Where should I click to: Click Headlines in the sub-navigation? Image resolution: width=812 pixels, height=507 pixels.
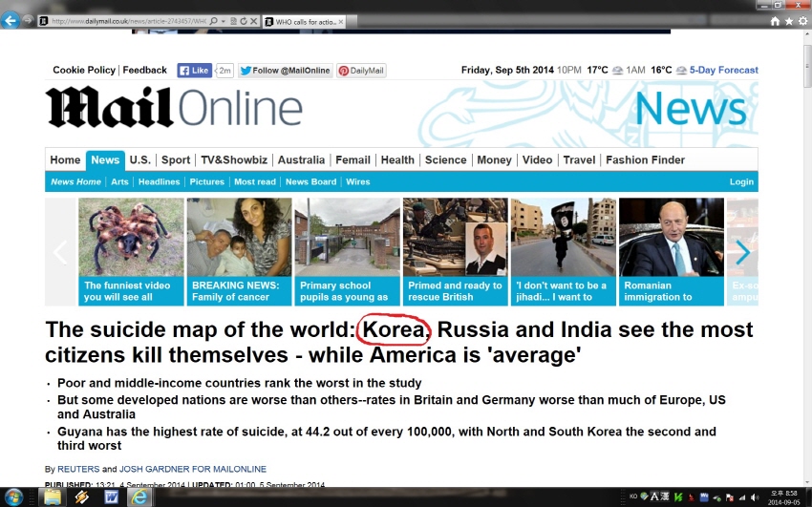tap(159, 181)
